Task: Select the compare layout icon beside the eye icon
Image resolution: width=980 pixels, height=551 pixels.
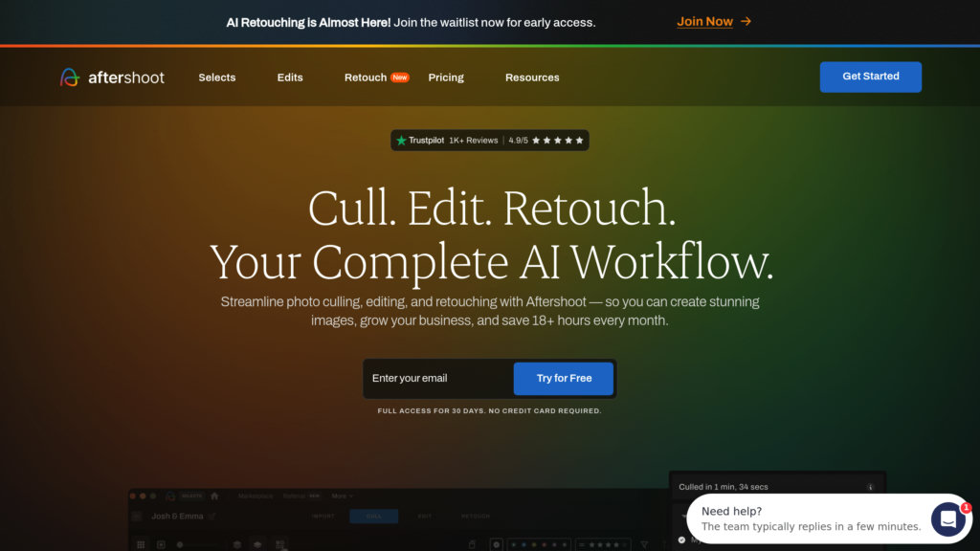Action: point(281,545)
